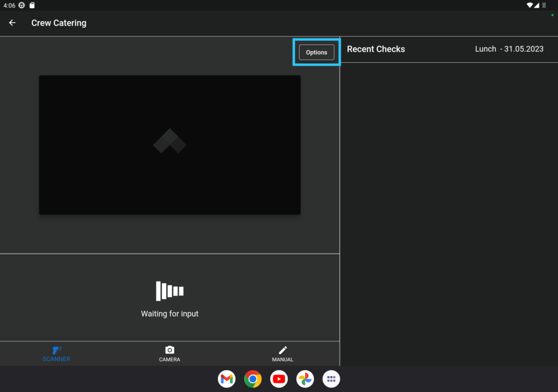Click the barcode waiting icon

[170, 291]
